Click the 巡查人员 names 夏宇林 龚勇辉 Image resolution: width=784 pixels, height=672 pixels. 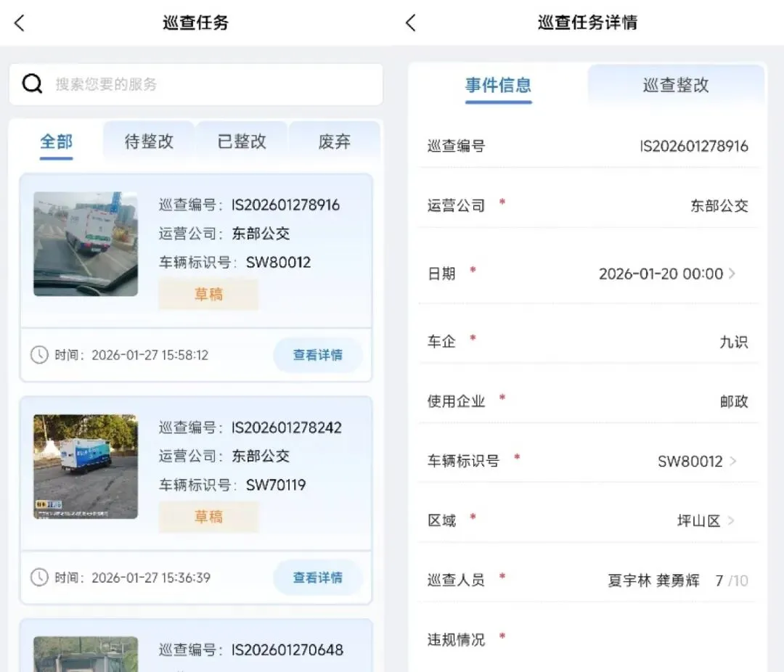(653, 581)
